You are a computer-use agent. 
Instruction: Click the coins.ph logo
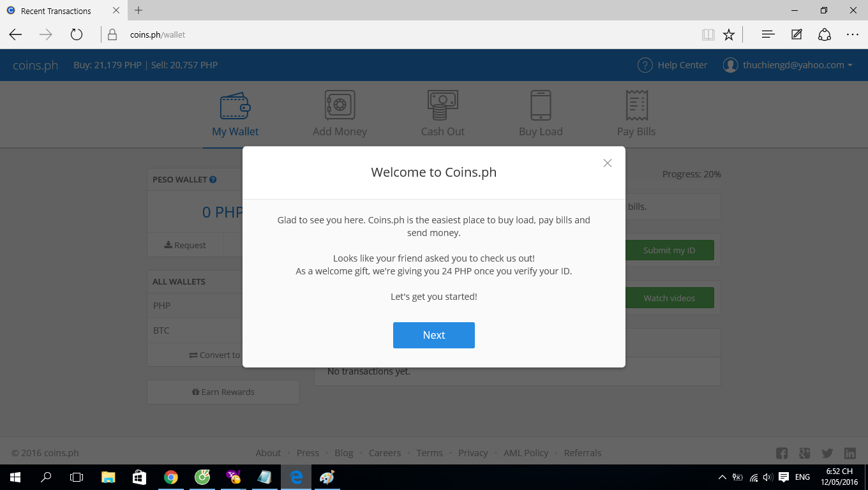pyautogui.click(x=35, y=65)
